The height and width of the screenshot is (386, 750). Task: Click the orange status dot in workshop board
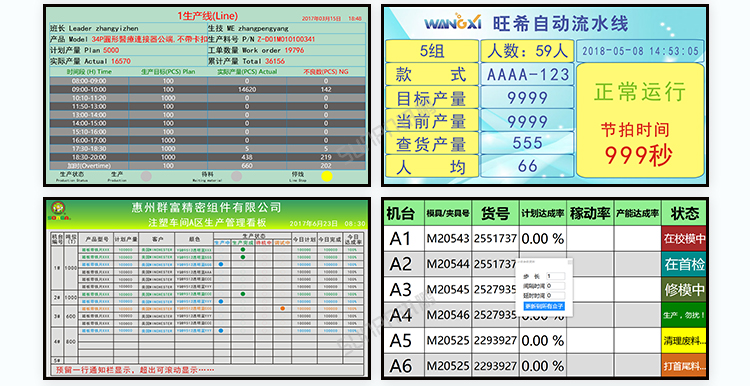point(283,309)
